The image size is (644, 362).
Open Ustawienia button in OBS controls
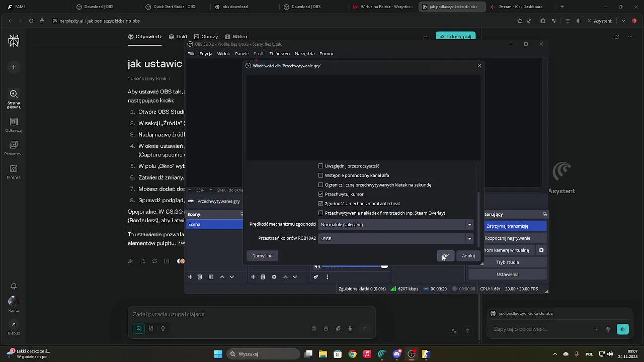(x=507, y=275)
